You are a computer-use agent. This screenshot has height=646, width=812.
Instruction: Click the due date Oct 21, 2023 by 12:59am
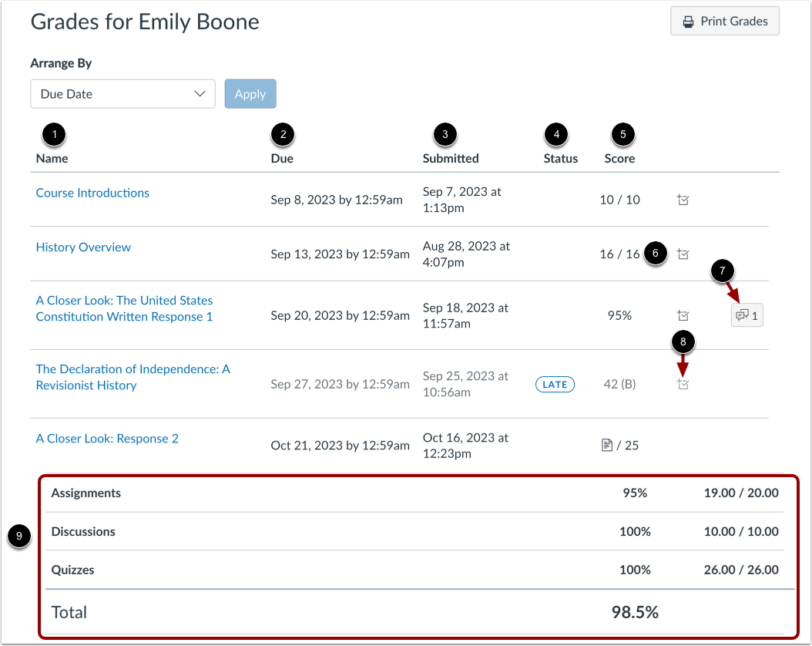(341, 445)
